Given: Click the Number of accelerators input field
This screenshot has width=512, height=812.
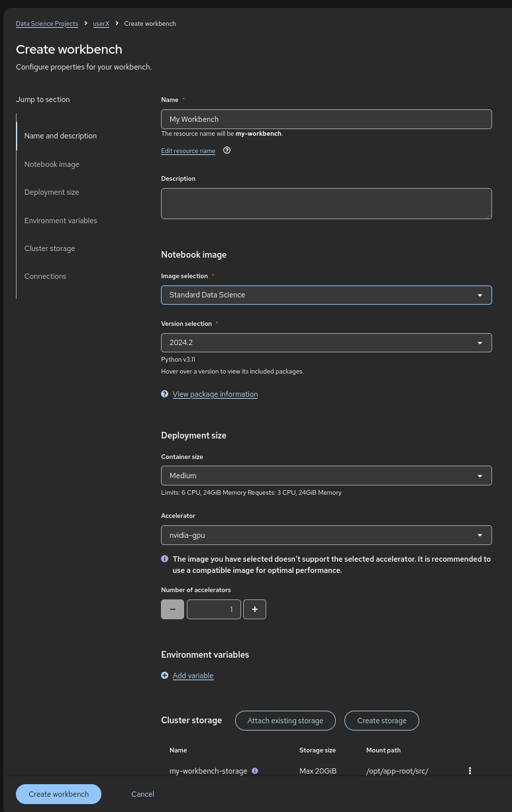Looking at the screenshot, I should tap(214, 609).
